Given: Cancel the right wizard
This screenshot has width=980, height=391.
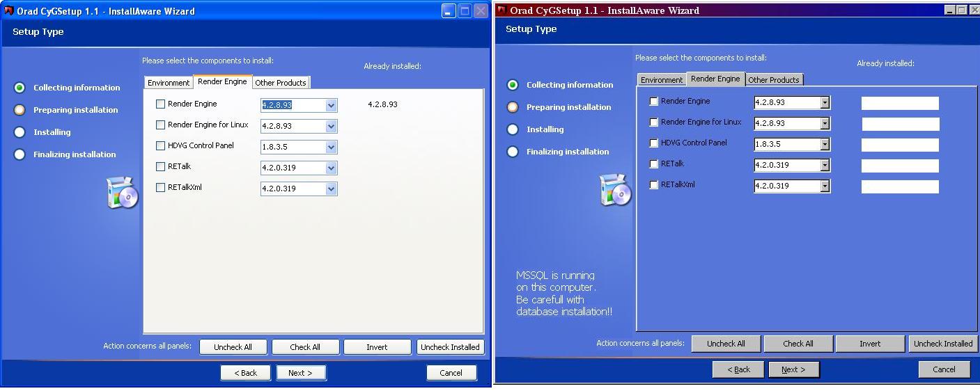Looking at the screenshot, I should pos(944,369).
